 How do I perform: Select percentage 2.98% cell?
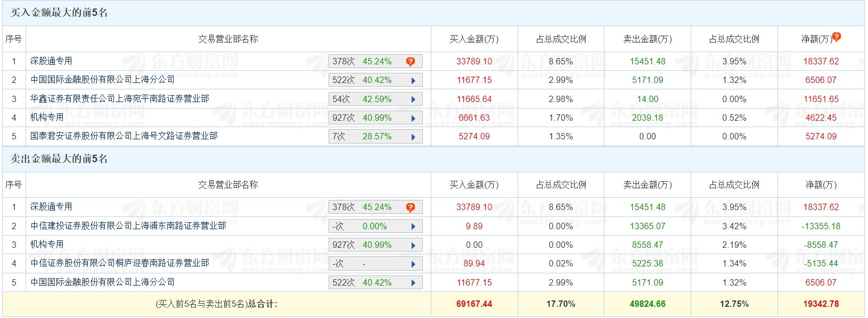[x=561, y=99]
